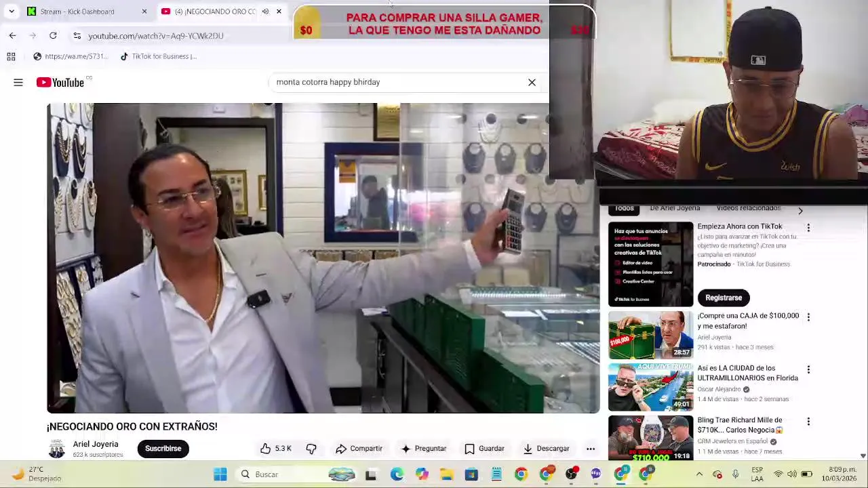The height and width of the screenshot is (488, 868).
Task: Open File Explorer from taskbar
Action: [x=446, y=474]
